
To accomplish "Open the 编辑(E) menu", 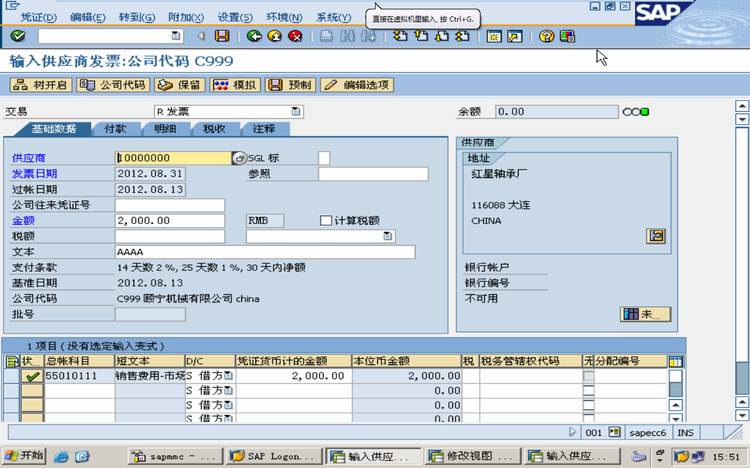I will coord(88,17).
